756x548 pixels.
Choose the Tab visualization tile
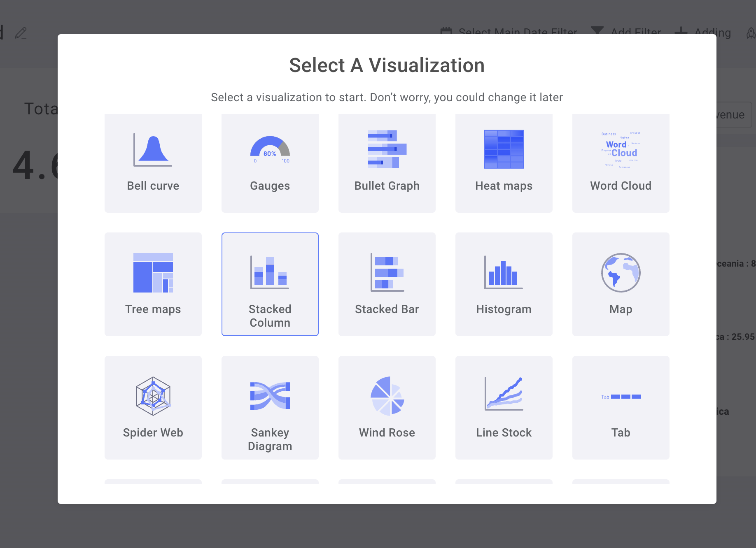[x=621, y=408]
